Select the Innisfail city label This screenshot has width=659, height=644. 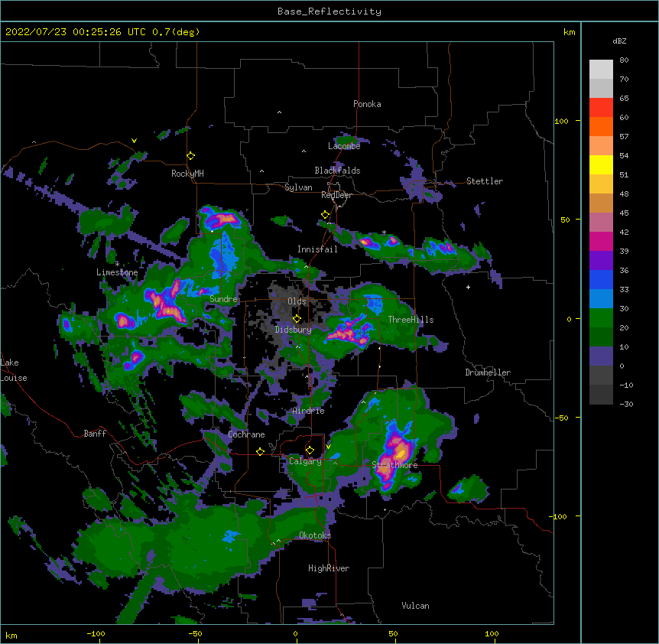[x=317, y=249]
